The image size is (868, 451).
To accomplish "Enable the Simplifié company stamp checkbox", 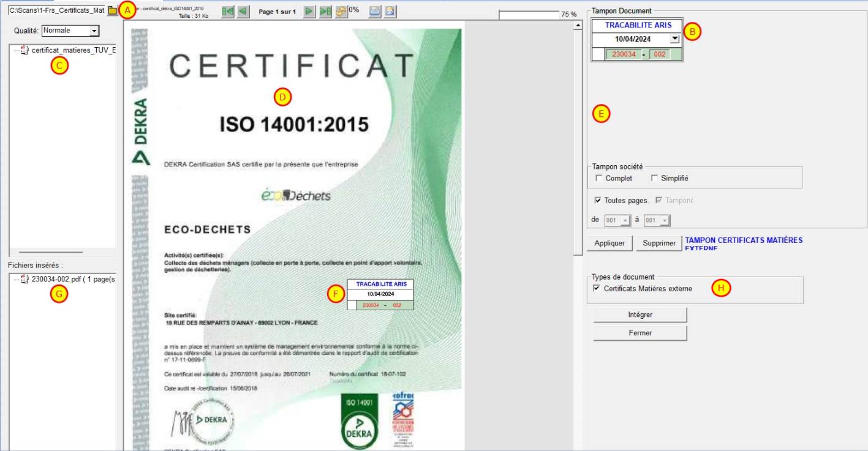I will click(x=654, y=178).
